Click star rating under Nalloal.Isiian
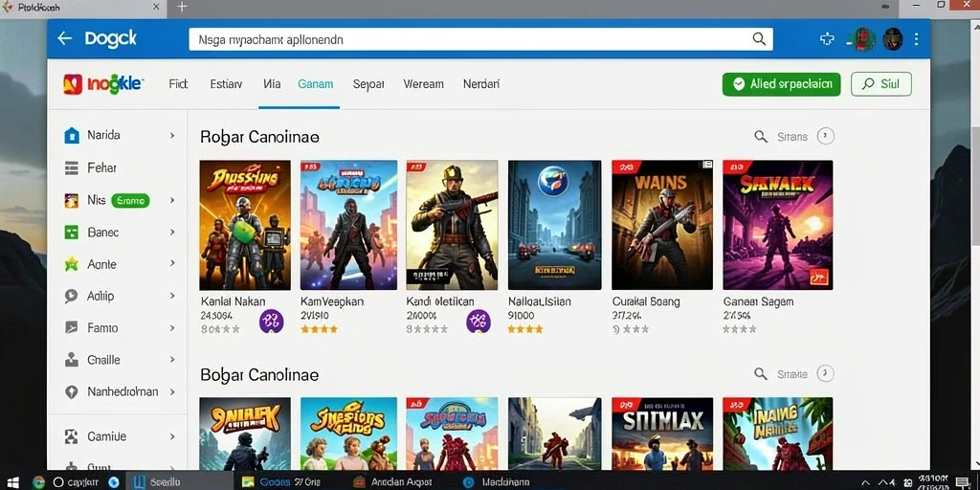 point(525,329)
